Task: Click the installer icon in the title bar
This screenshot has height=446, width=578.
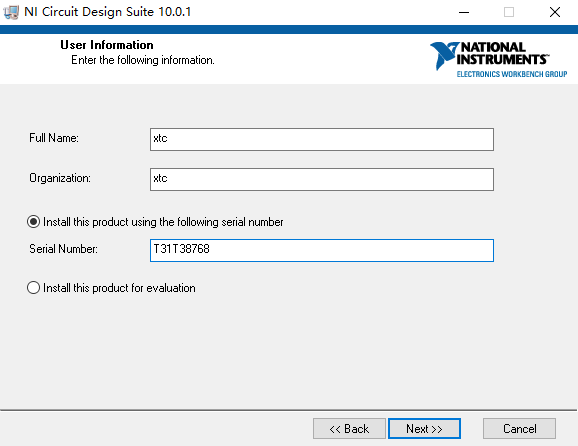Action: coord(11,12)
